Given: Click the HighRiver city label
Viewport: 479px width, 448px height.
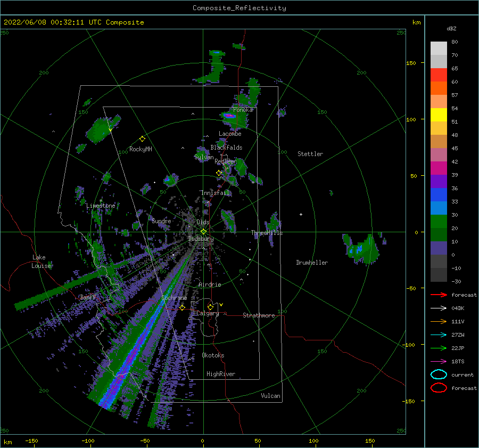Looking at the screenshot, I should (221, 374).
